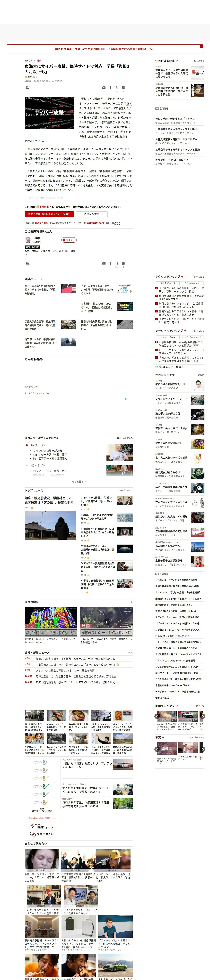Share on X via bottom article icon

(117, 263)
